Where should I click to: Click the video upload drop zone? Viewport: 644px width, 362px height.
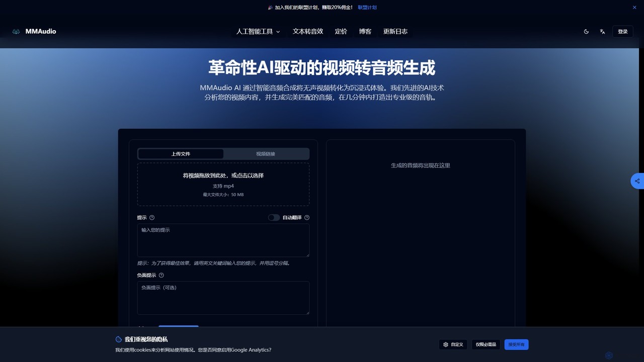(x=223, y=184)
